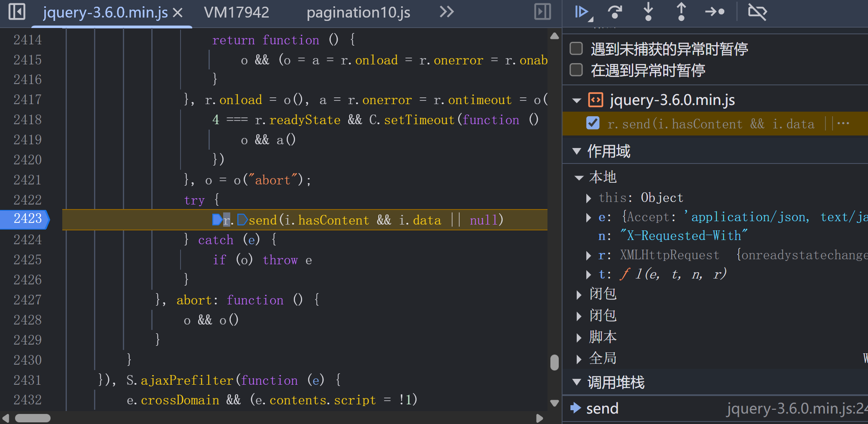
Task: Toggle inline breakpoint marker before r
Action: (x=217, y=220)
